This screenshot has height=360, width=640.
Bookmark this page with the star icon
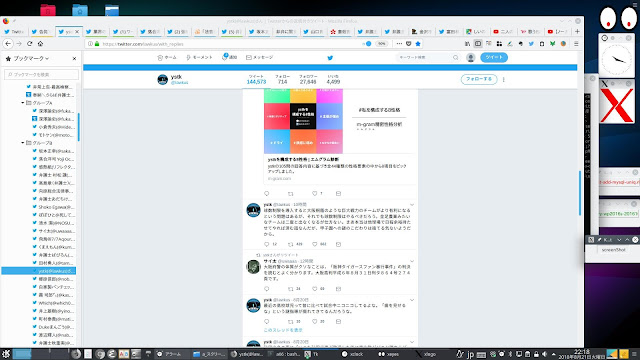pyautogui.click(x=418, y=44)
